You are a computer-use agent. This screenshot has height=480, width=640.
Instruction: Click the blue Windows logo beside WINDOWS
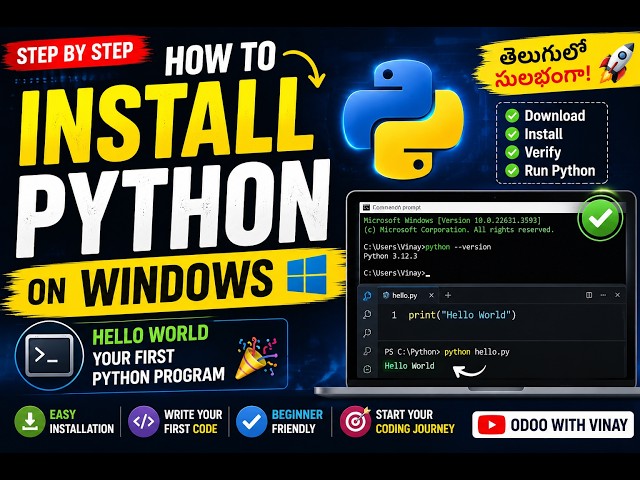[307, 275]
